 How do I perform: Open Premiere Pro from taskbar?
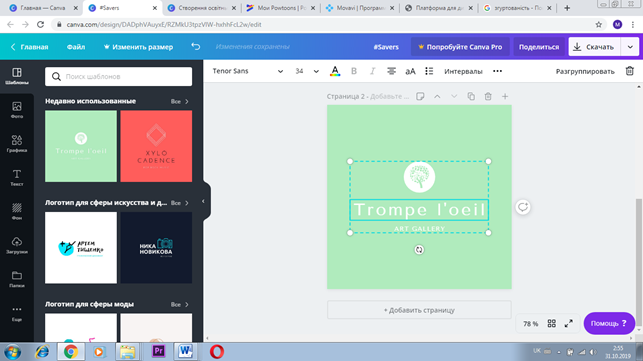[x=158, y=351]
